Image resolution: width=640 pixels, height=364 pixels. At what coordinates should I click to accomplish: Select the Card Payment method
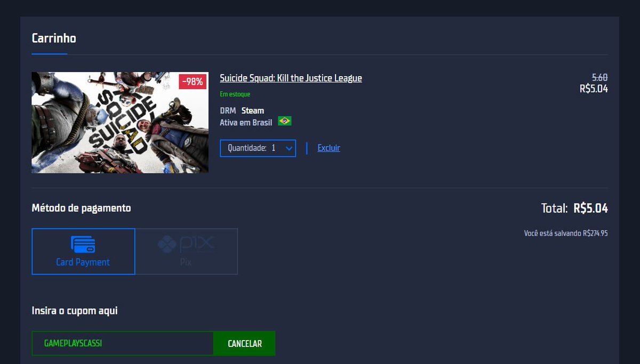(x=83, y=252)
